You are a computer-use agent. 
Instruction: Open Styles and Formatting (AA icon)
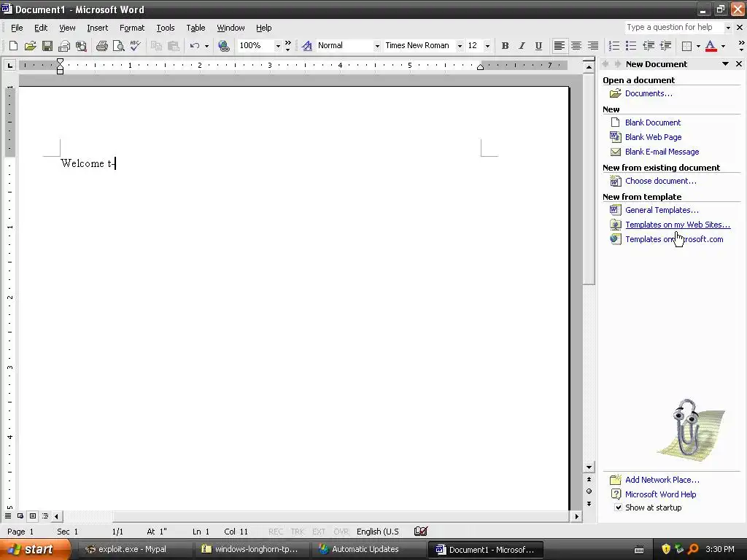[307, 46]
